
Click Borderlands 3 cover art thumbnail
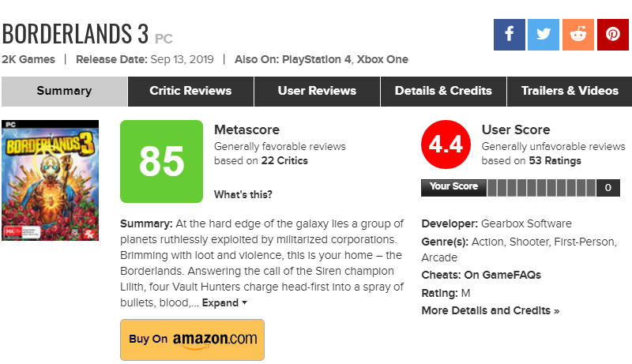click(x=50, y=180)
